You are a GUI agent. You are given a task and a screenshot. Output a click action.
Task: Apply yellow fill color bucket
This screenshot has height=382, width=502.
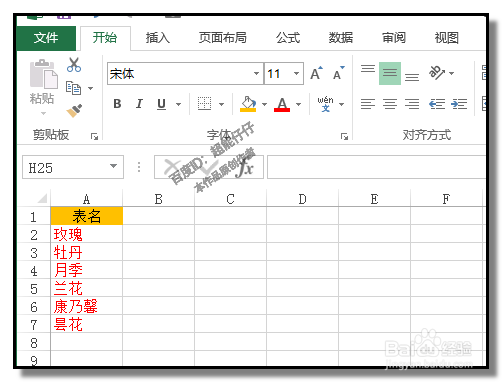[248, 104]
